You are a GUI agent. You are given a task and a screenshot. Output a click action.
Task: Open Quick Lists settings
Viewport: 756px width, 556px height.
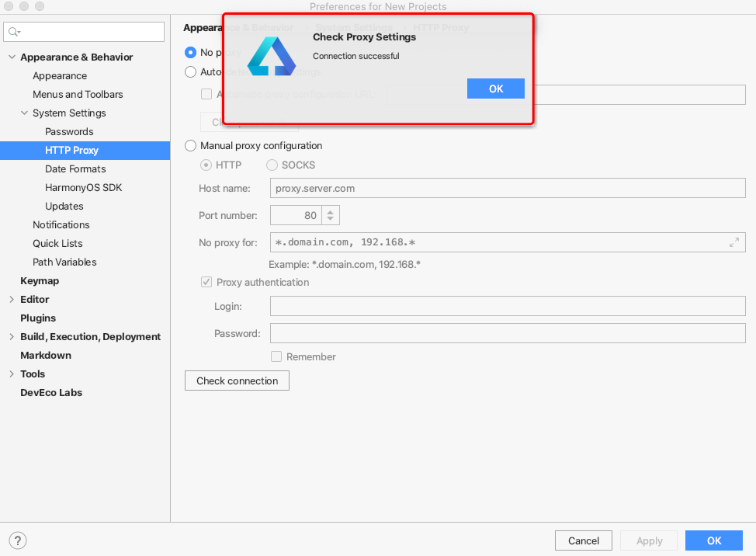[x=57, y=244]
